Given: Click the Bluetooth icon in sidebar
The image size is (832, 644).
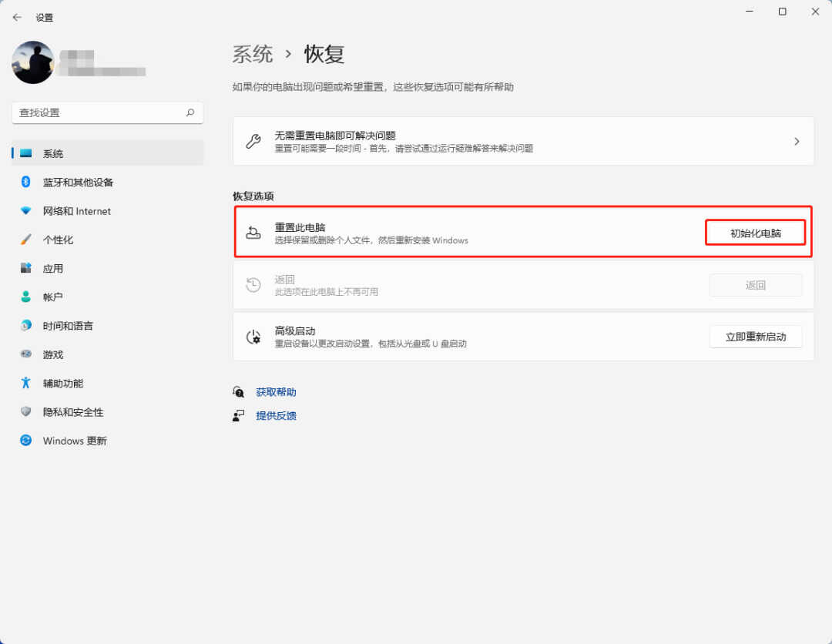Looking at the screenshot, I should [x=25, y=182].
